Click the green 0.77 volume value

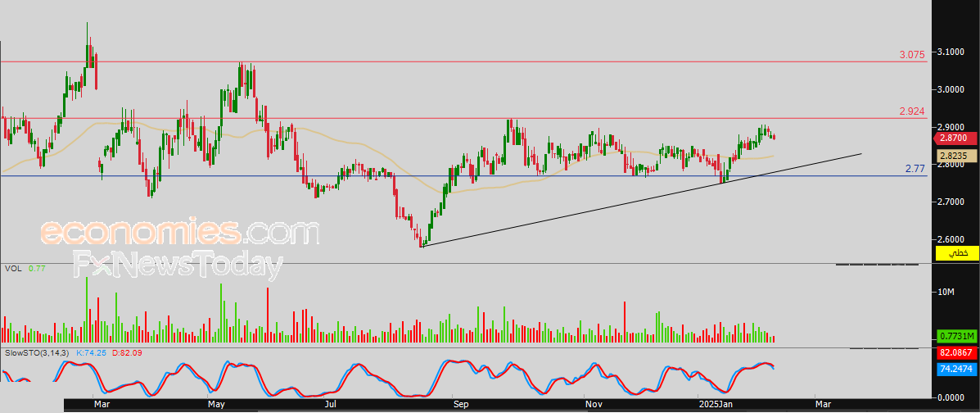coord(36,269)
